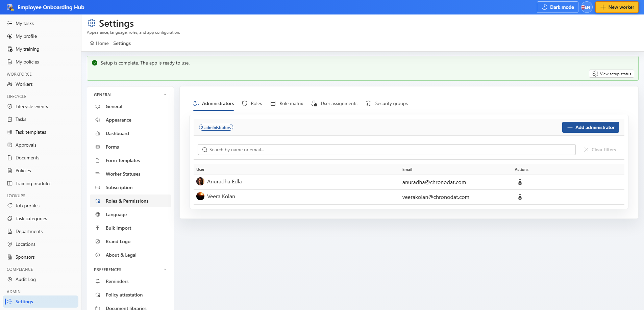Image resolution: width=644 pixels, height=310 pixels.
Task: Click Anuradha Edla's avatar
Action: tap(200, 181)
